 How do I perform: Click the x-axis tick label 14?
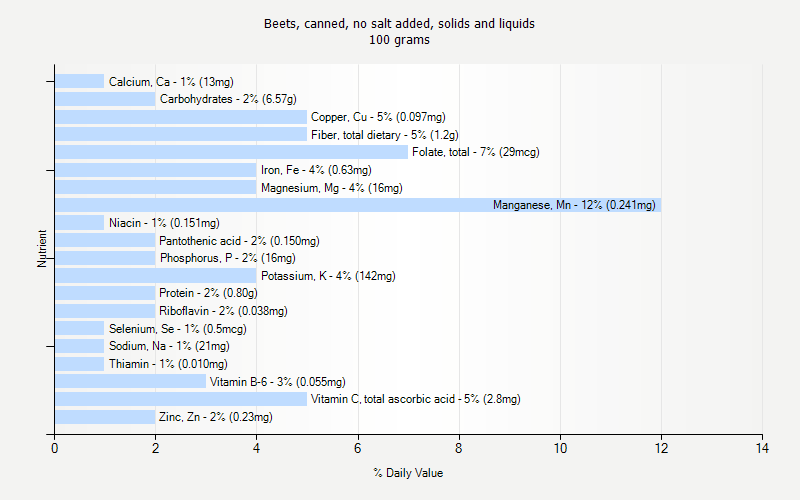point(762,448)
